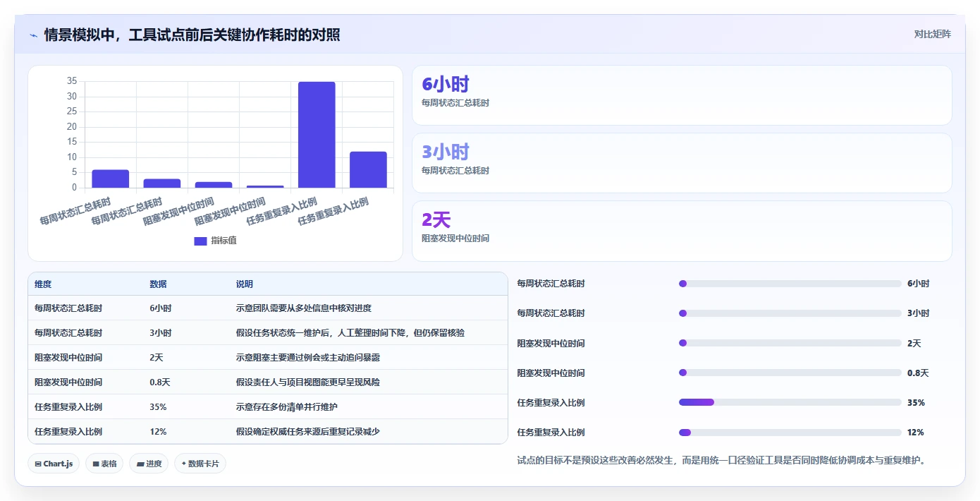Click the 表格 chip
980x501 pixels.
pos(104,464)
